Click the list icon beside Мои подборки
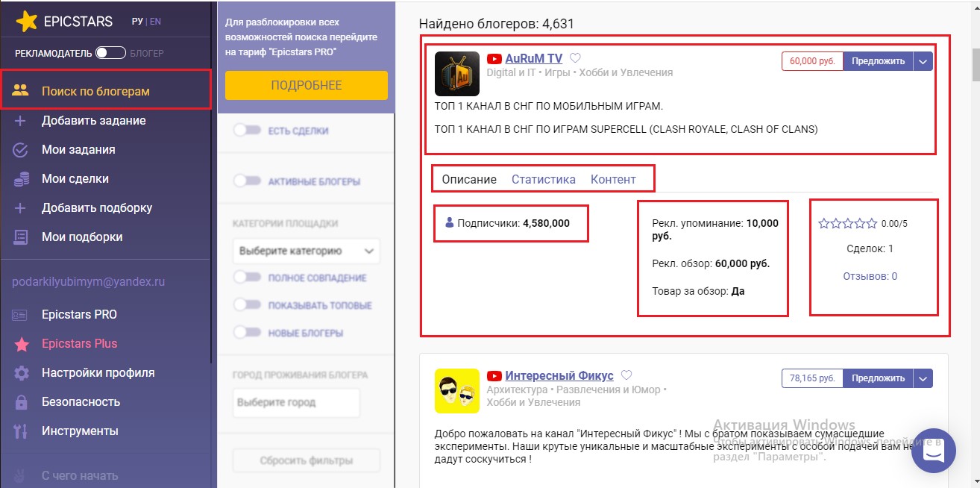The image size is (980, 488). click(x=21, y=237)
